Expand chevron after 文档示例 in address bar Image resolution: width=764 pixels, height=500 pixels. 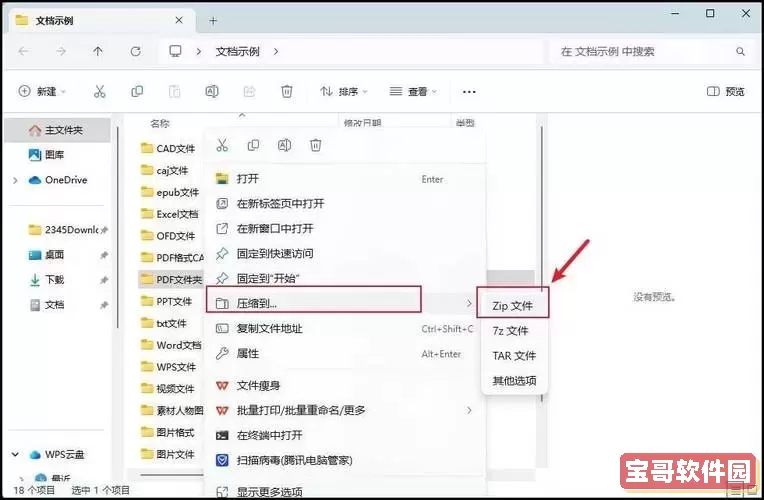[x=276, y=51]
